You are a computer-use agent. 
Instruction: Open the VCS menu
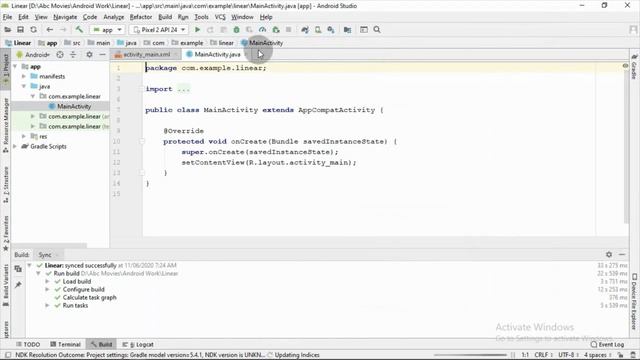pyautogui.click(x=220, y=17)
